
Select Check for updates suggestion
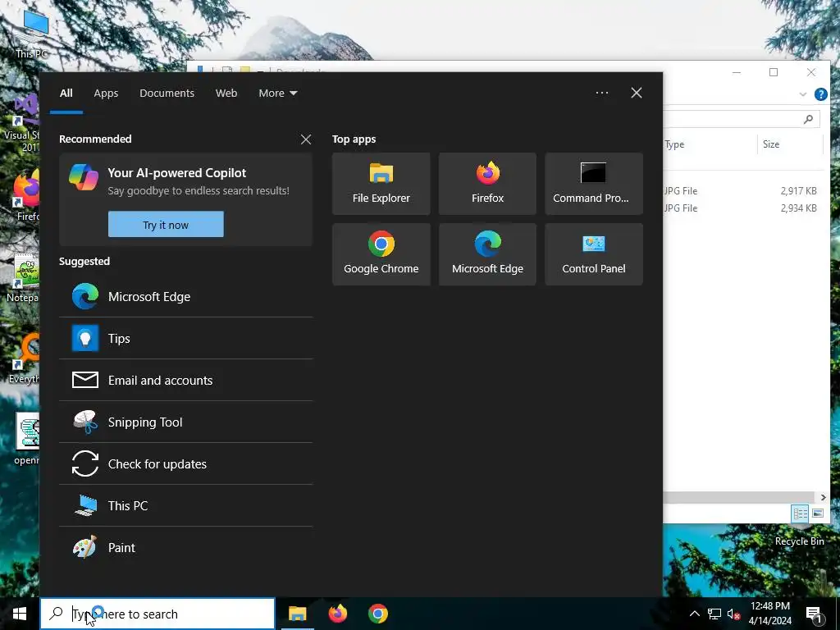point(186,463)
